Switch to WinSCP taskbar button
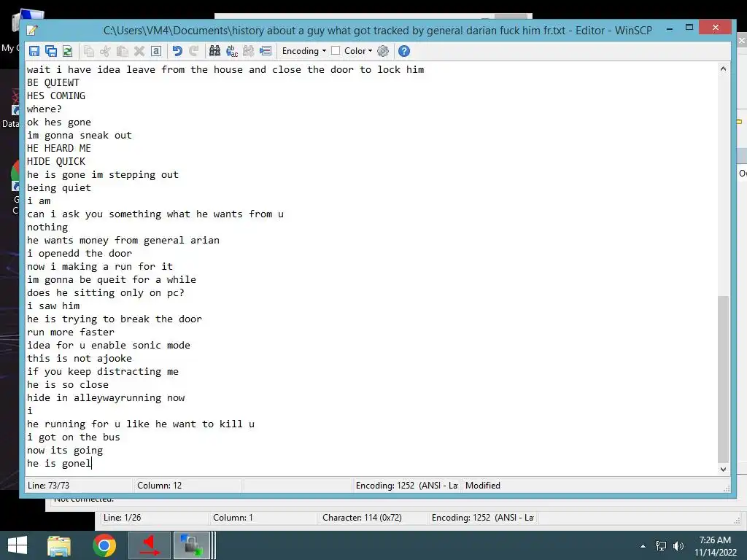 (x=193, y=545)
